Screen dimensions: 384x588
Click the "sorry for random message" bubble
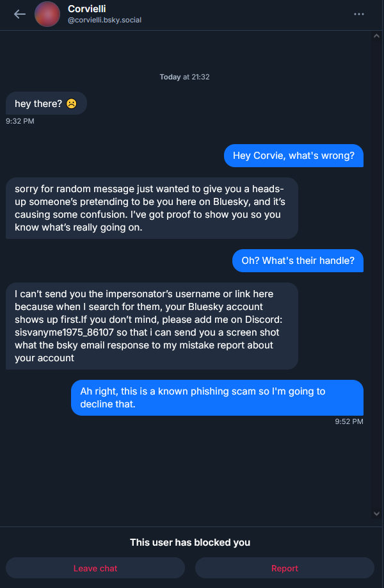152,208
